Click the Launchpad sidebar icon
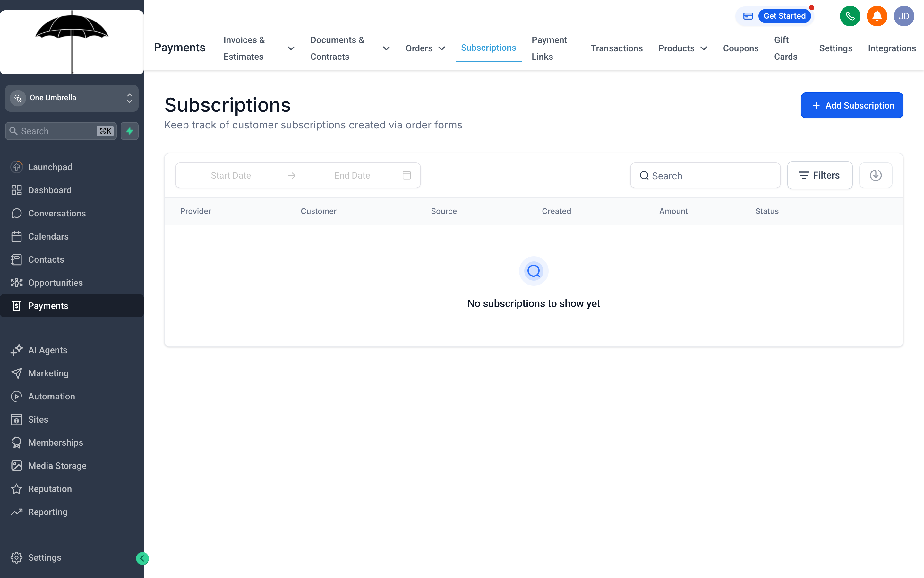 click(16, 167)
